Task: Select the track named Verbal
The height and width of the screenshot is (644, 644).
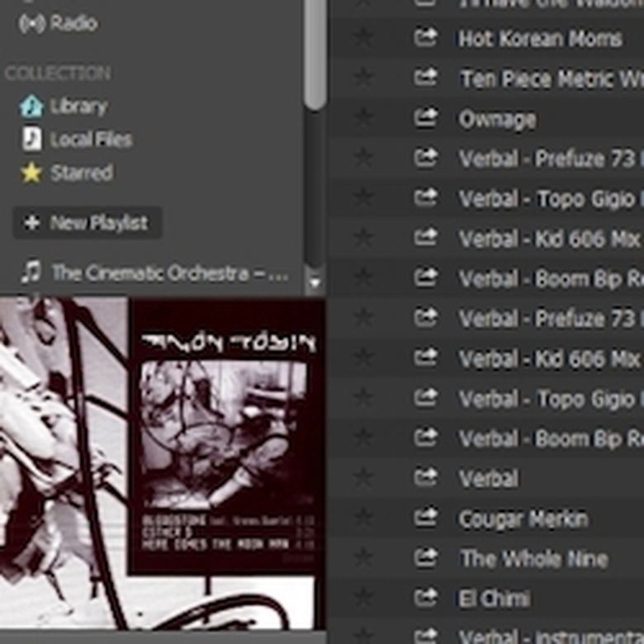Action: [x=489, y=479]
